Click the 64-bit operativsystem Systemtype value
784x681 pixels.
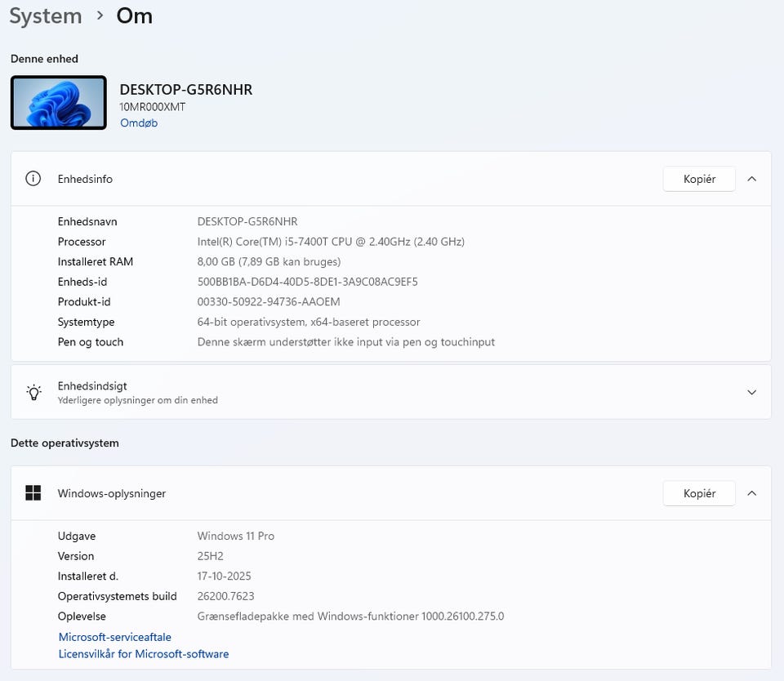point(309,322)
